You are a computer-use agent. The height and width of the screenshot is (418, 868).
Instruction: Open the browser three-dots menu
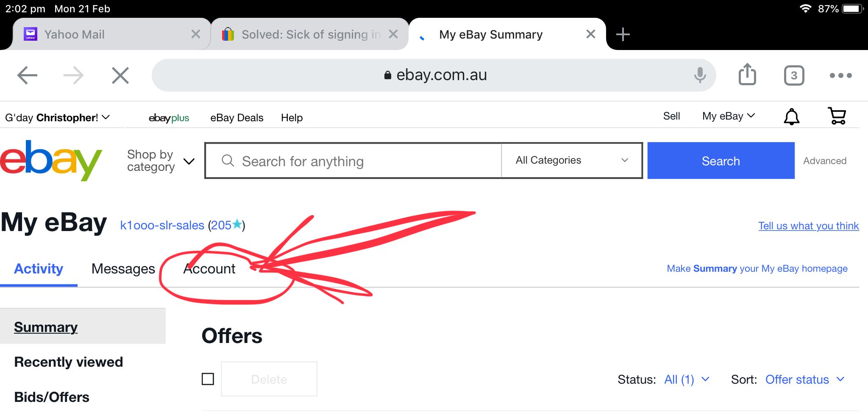coord(840,75)
